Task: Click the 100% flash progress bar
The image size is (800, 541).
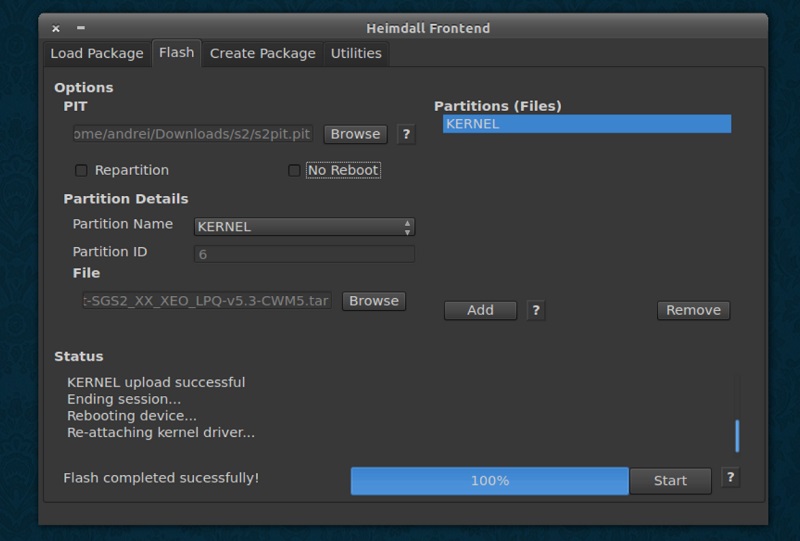Action: click(489, 481)
